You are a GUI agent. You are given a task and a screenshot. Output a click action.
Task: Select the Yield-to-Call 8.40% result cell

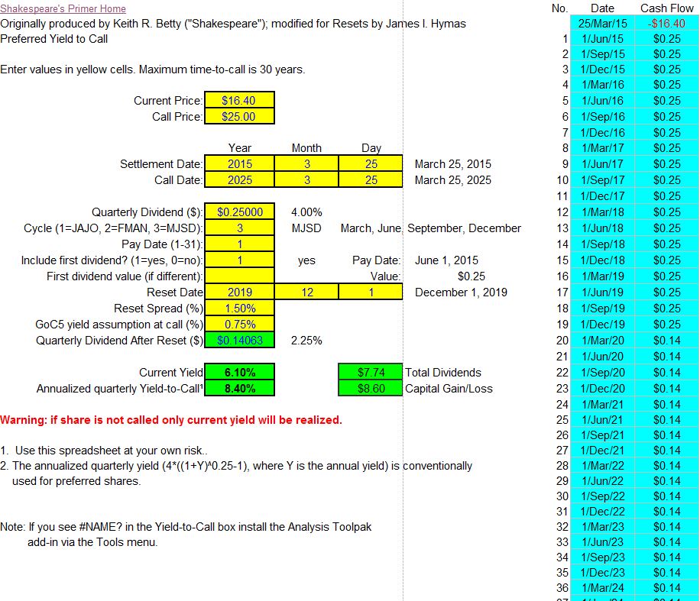pyautogui.click(x=239, y=389)
